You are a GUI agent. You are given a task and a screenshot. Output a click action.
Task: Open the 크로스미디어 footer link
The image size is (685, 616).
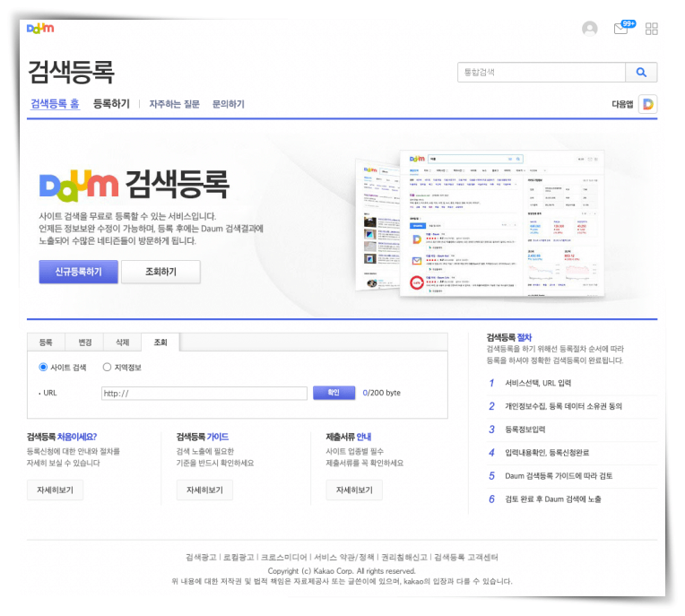(284, 557)
